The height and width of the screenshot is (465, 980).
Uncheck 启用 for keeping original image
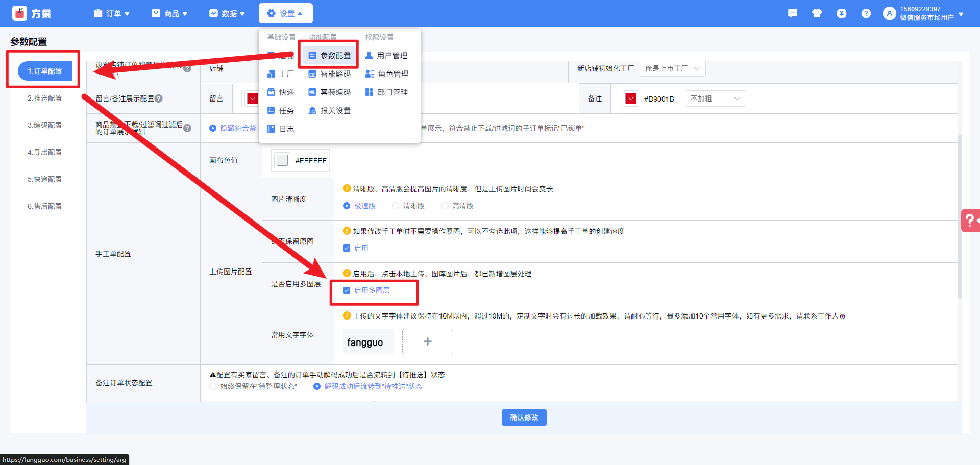pyautogui.click(x=347, y=248)
